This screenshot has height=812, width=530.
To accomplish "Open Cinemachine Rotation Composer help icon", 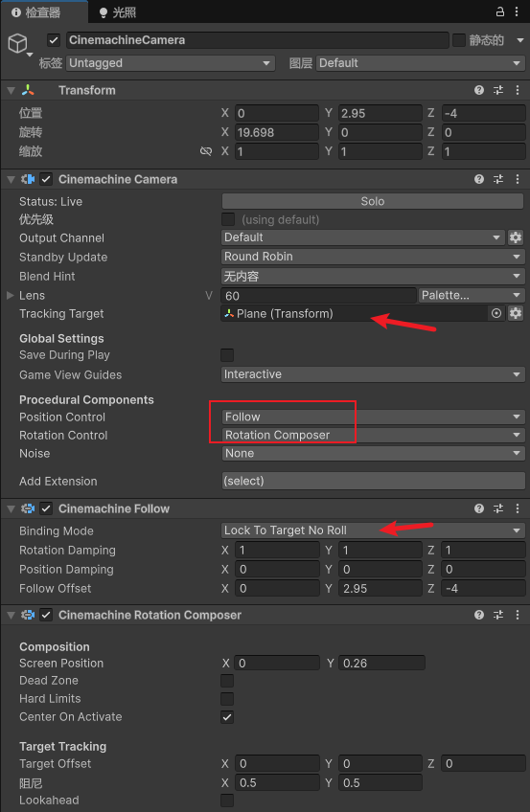I will pyautogui.click(x=479, y=615).
